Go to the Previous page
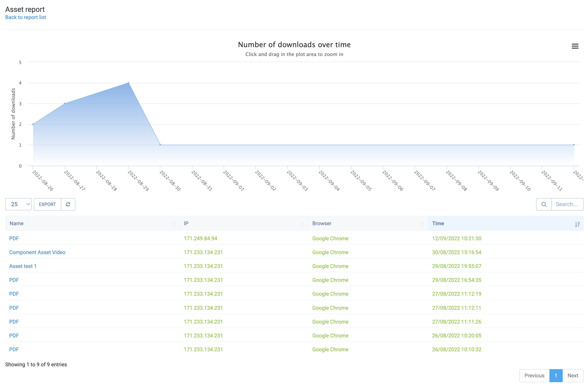Image resolution: width=588 pixels, height=391 pixels. pos(534,375)
